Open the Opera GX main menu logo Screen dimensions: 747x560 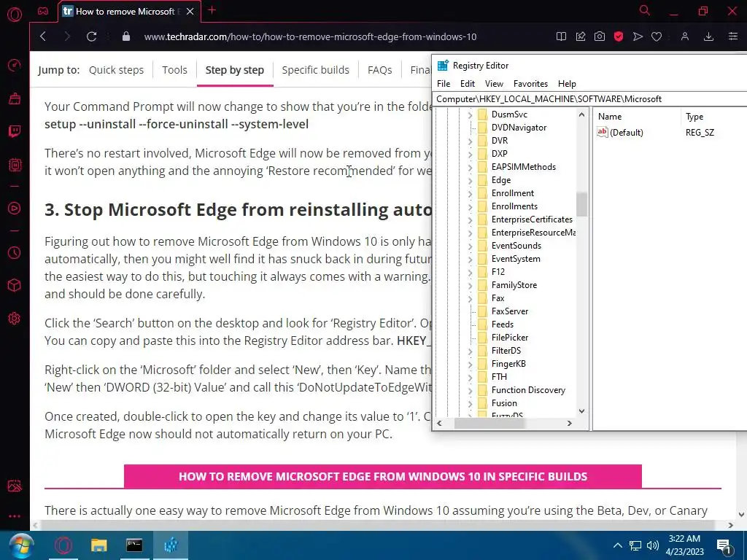[15, 15]
